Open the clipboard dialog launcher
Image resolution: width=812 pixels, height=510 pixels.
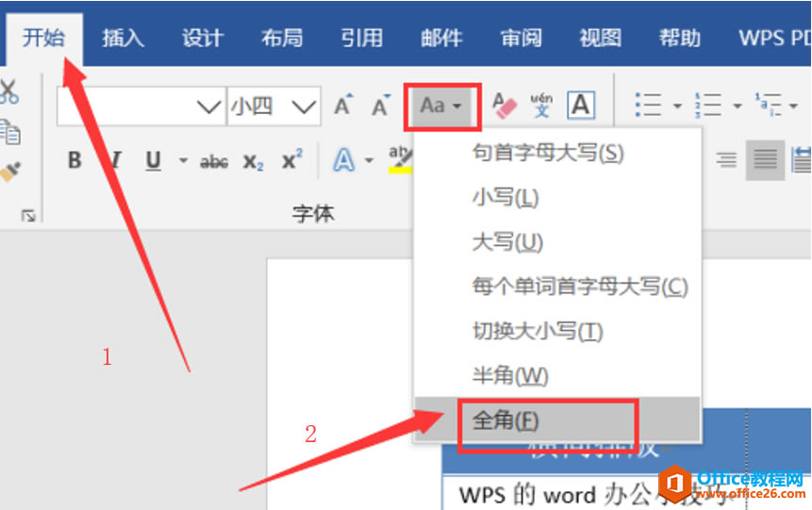click(28, 215)
